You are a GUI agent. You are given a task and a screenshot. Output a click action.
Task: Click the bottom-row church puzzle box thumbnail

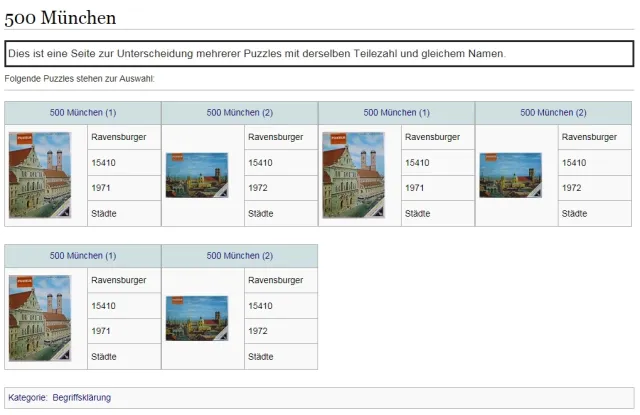pos(40,318)
